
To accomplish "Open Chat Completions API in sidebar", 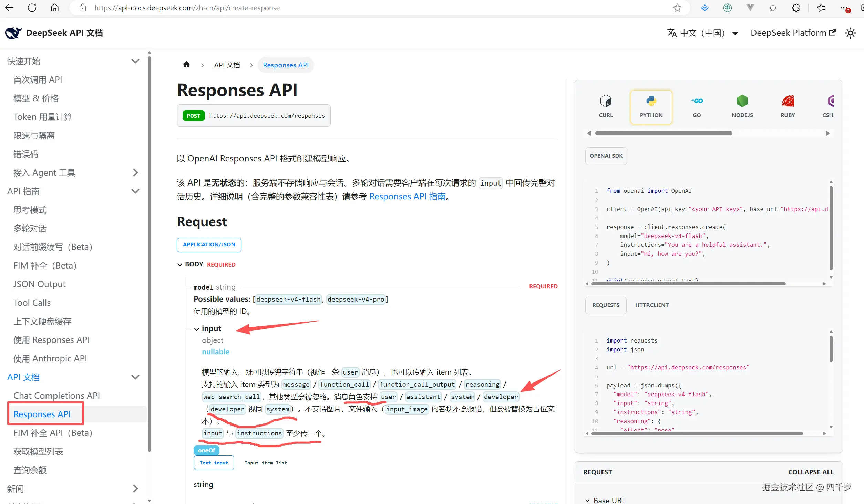I will click(56, 396).
